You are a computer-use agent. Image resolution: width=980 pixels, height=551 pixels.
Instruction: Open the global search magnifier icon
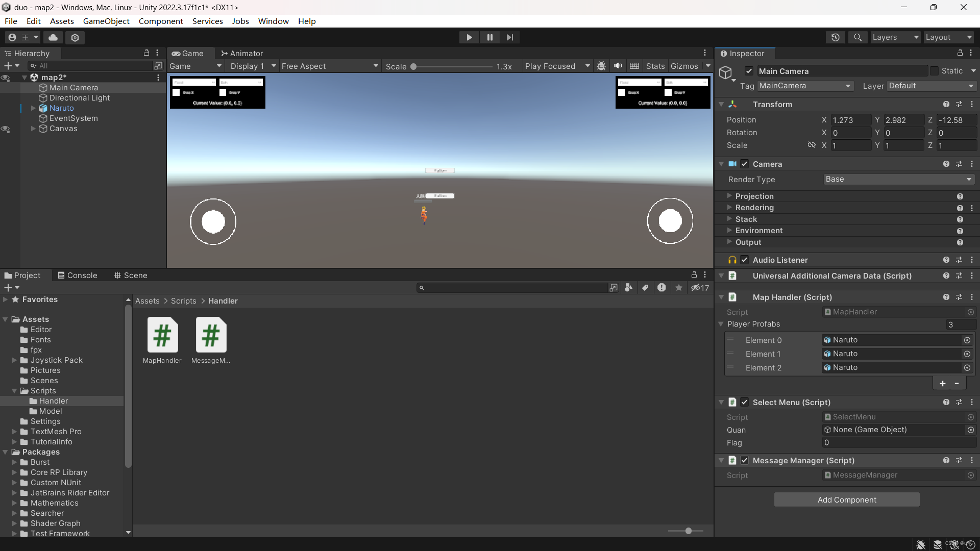click(857, 37)
